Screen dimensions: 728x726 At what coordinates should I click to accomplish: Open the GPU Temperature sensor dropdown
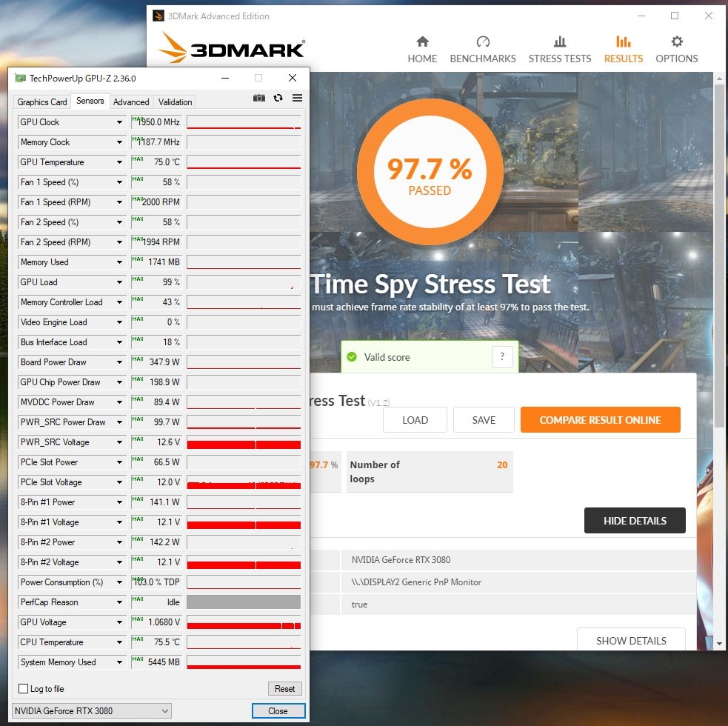[119, 162]
